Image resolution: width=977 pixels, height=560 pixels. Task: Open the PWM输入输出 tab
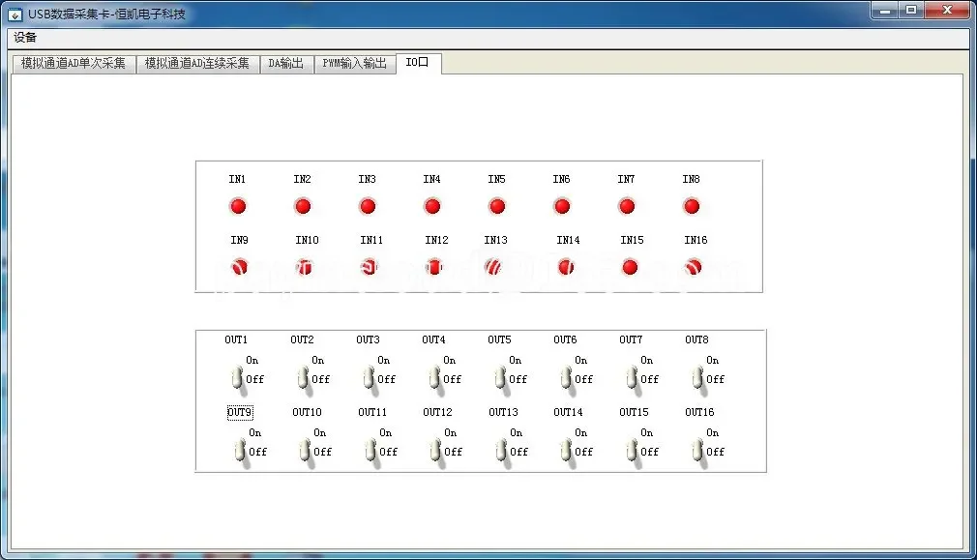355,64
